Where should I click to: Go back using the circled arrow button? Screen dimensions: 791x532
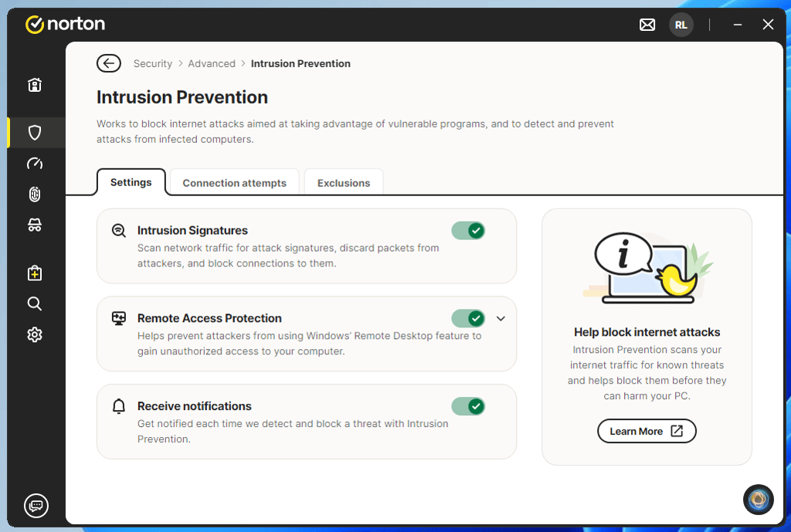point(108,63)
